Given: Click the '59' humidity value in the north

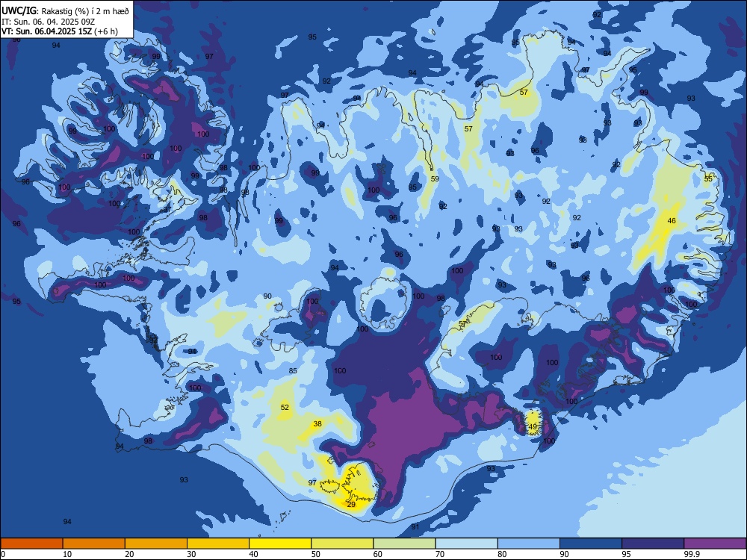Looking at the screenshot, I should 435,178.
